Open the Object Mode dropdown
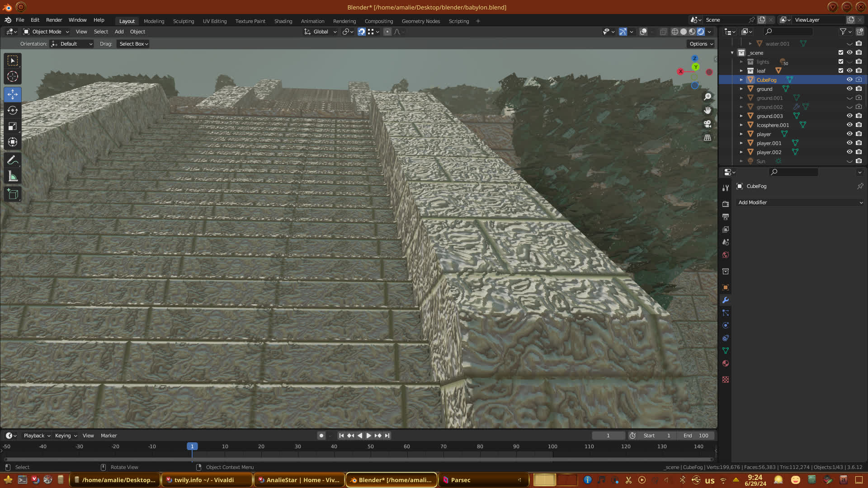Image resolution: width=868 pixels, height=488 pixels. [46, 32]
